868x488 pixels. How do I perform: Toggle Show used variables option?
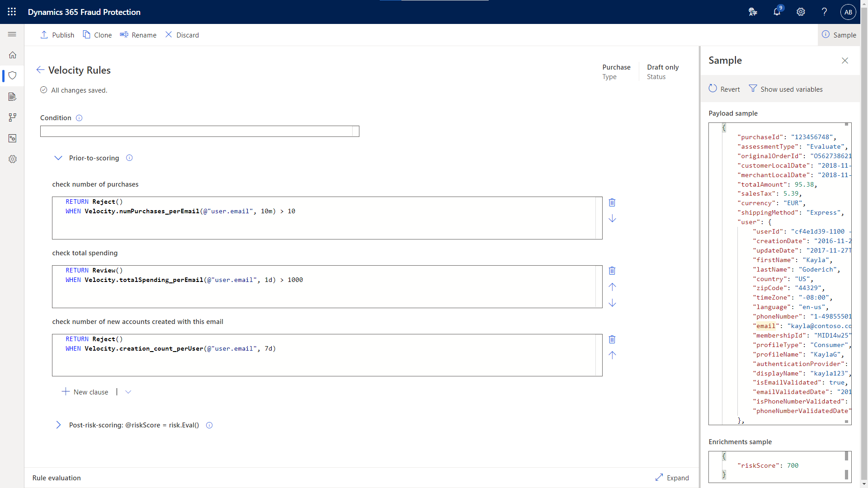tap(784, 89)
